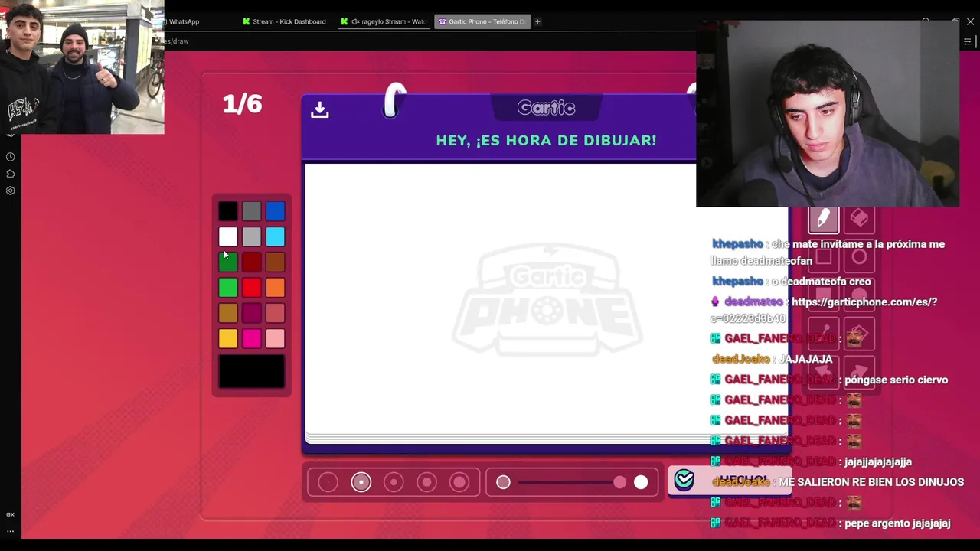Screen dimensions: 980x551
Task: Select the middle brush size
Action: point(394,482)
